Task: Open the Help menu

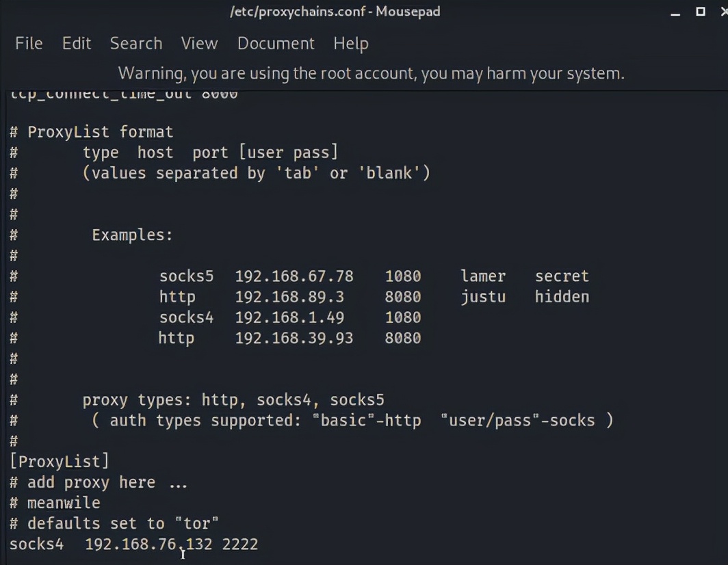Action: [x=351, y=43]
